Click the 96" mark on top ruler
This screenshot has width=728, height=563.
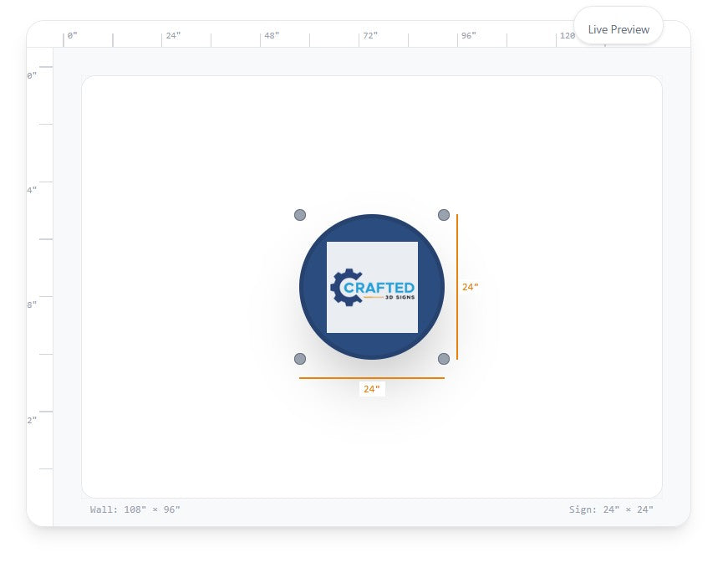468,35
